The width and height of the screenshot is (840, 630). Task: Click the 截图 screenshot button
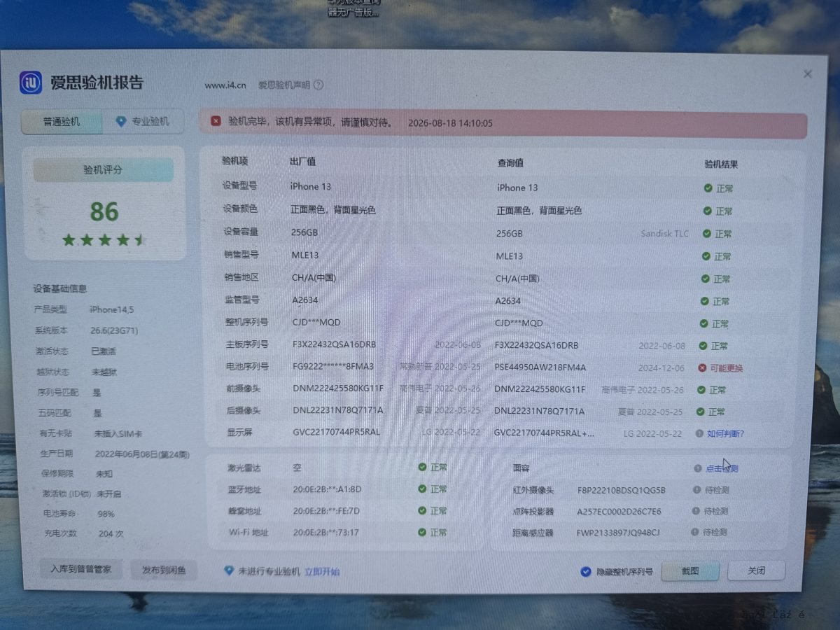[x=690, y=570]
